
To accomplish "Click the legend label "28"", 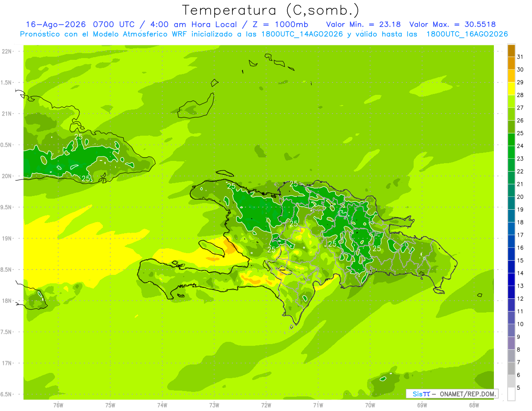I will [x=520, y=95].
